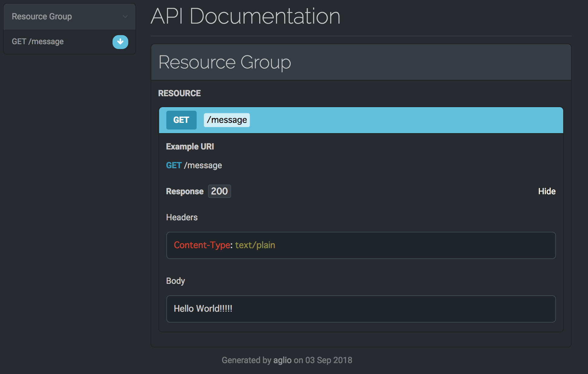This screenshot has height=374, width=588.
Task: Click the GET method badge in header
Action: pyautogui.click(x=181, y=120)
